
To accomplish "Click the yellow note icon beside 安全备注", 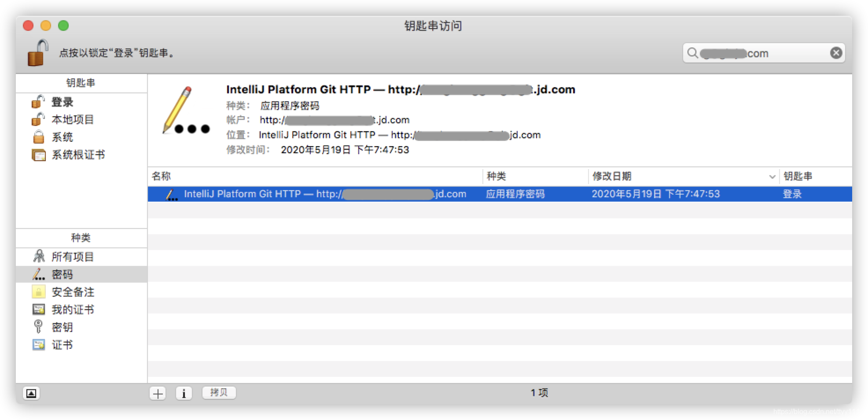I will coord(39,291).
